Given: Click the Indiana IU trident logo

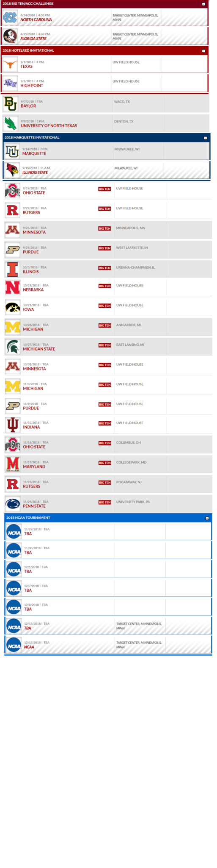Looking at the screenshot, I should click(13, 425).
